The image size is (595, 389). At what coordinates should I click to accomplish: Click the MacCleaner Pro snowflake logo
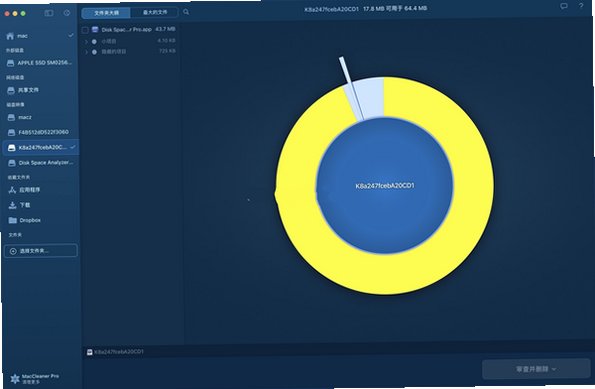click(15, 378)
